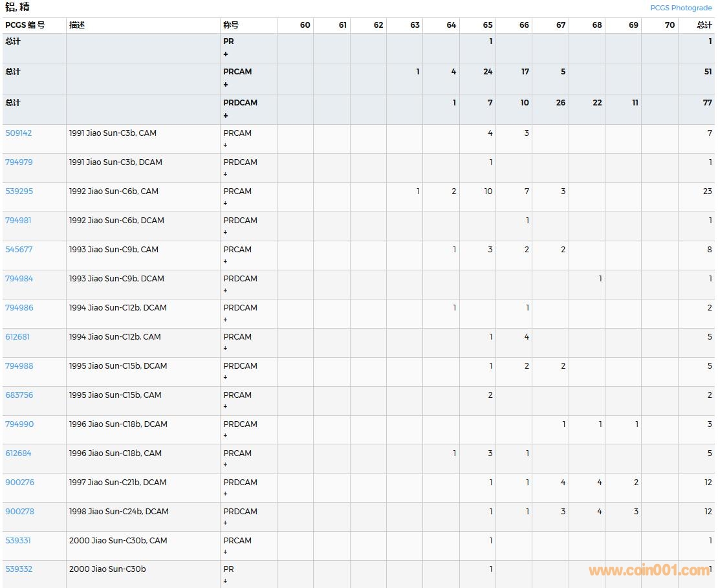
Task: Click PCGS number 794986 link
Action: [x=19, y=308]
